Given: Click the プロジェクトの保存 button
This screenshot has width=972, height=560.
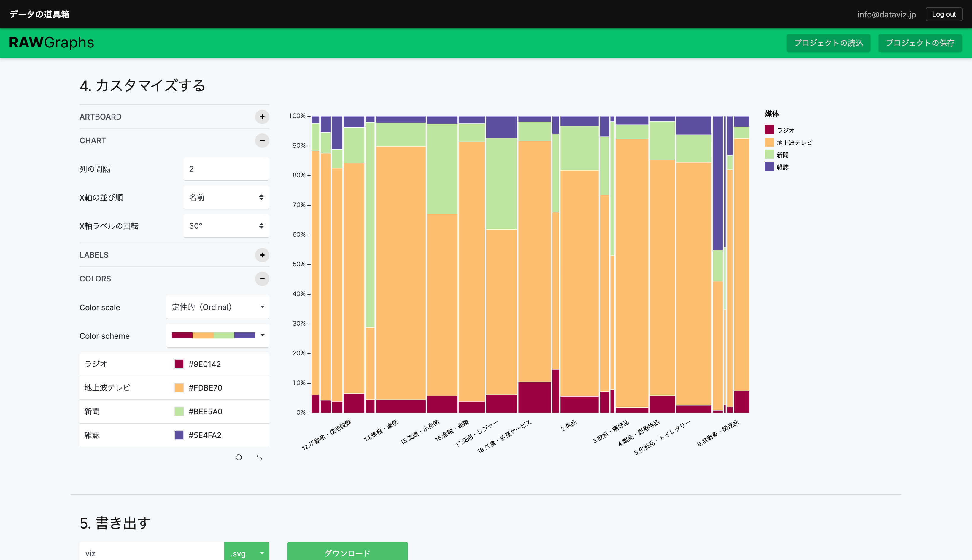Looking at the screenshot, I should (920, 43).
